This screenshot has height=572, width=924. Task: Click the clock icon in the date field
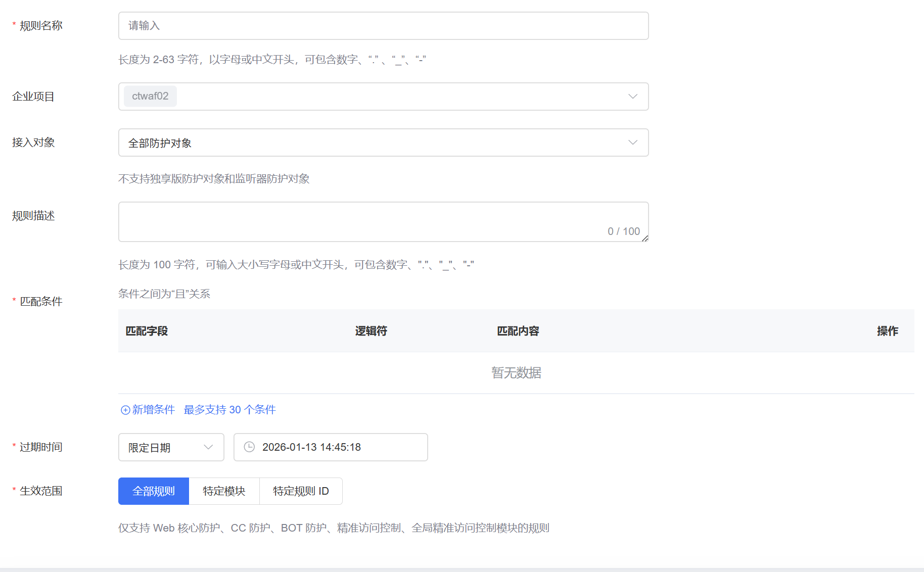tap(249, 447)
